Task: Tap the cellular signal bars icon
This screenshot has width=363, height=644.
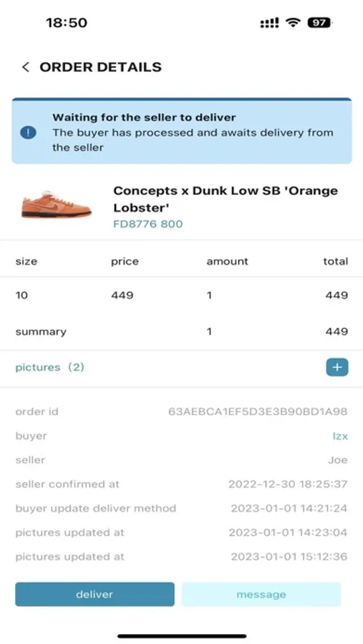Action: 270,23
